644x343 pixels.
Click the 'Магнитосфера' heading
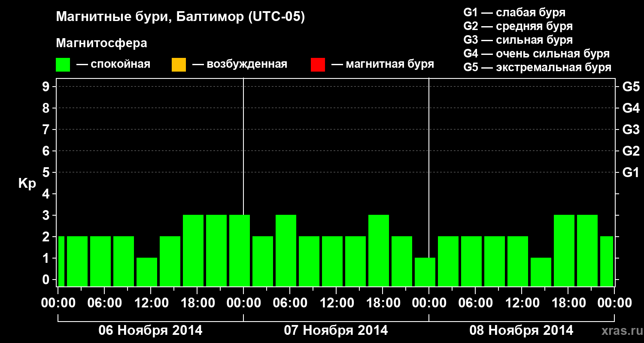[x=102, y=43]
